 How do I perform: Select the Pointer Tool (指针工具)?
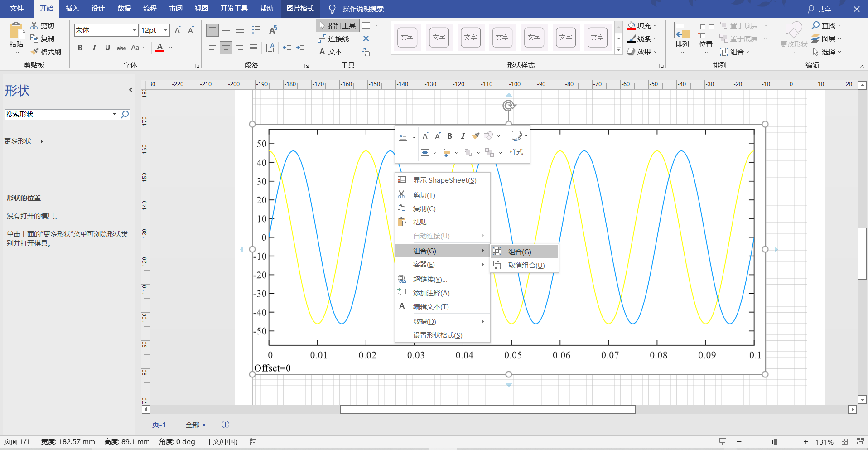[x=338, y=25]
